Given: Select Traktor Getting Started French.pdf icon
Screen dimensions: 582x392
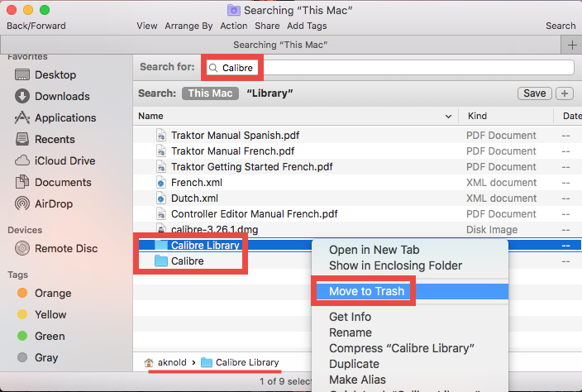Looking at the screenshot, I should point(160,167).
